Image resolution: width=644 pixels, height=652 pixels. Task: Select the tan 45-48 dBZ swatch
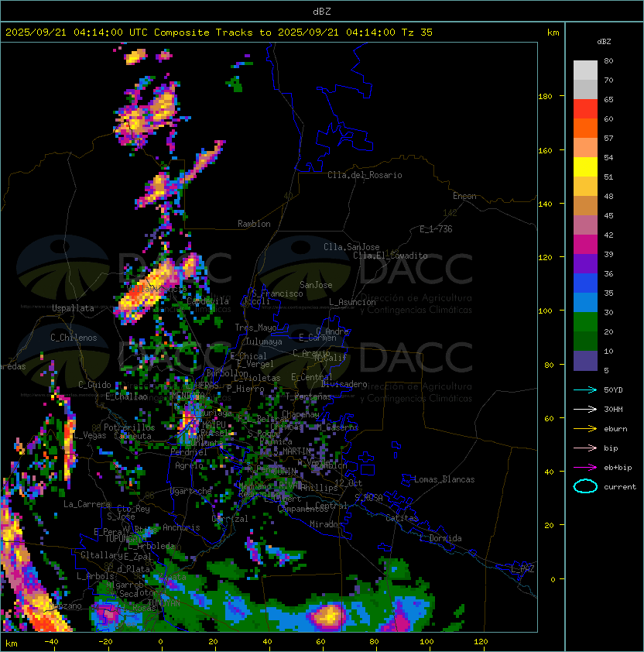585,206
